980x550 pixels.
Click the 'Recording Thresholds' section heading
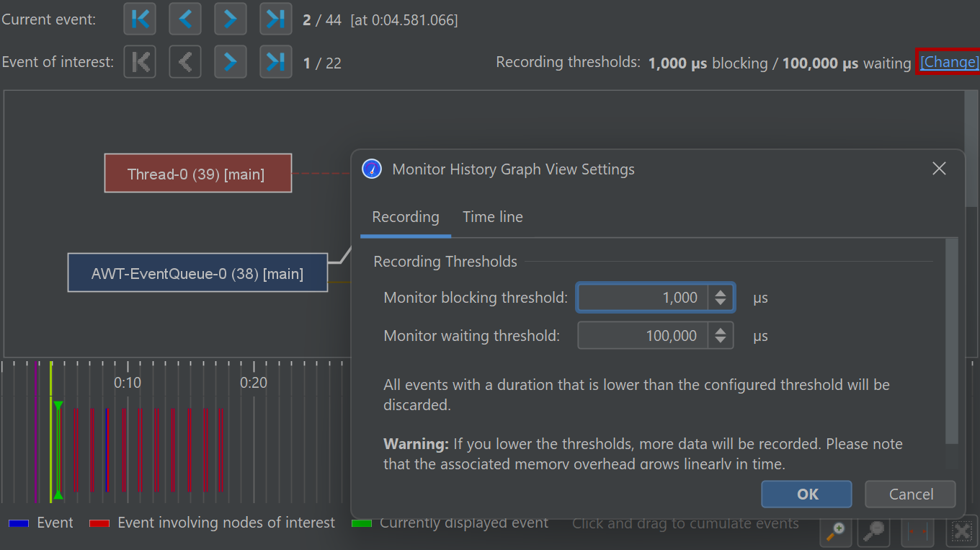(445, 262)
